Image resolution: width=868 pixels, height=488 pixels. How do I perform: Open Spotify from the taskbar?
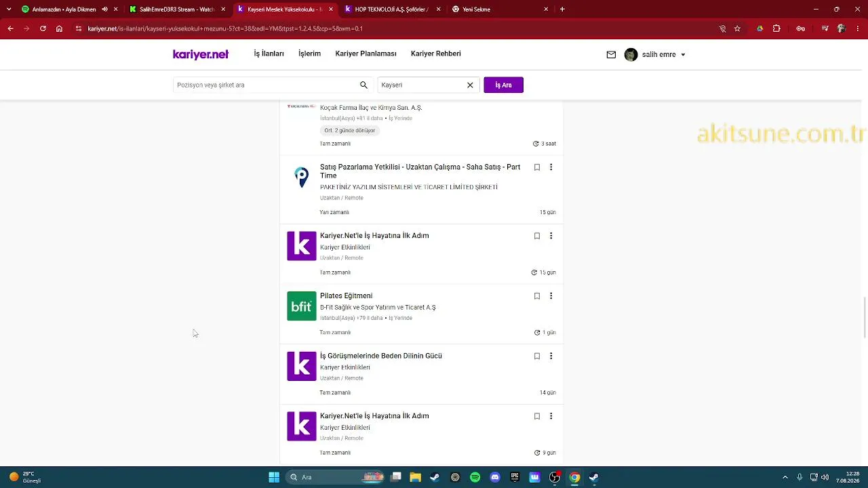(475, 477)
